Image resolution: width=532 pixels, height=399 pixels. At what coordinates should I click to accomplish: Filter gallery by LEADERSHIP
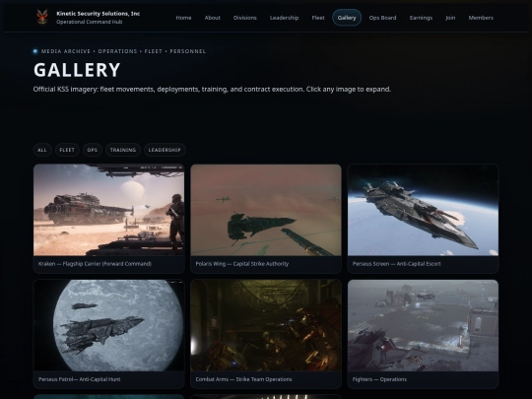[x=165, y=150]
